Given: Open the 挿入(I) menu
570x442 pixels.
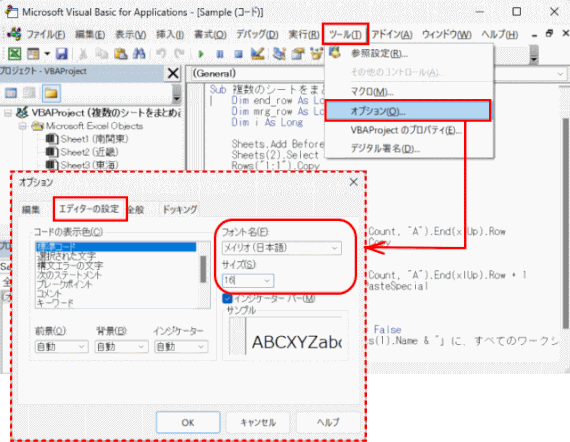Looking at the screenshot, I should 170,35.
